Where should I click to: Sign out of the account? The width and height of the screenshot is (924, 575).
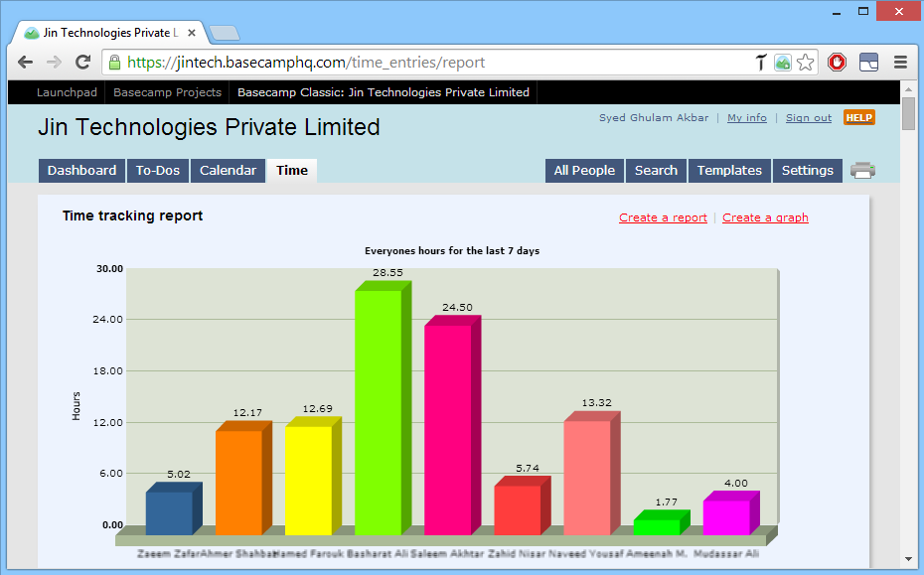click(809, 117)
